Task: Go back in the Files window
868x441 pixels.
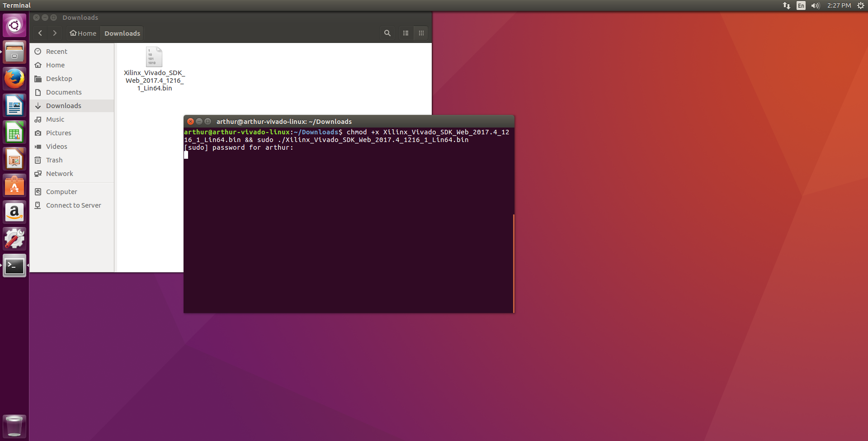Action: 40,33
